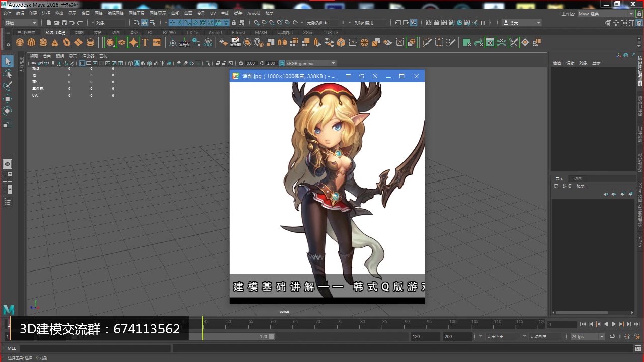The image size is (644, 362).
Task: Open the account login dropdown
Action: click(x=522, y=23)
